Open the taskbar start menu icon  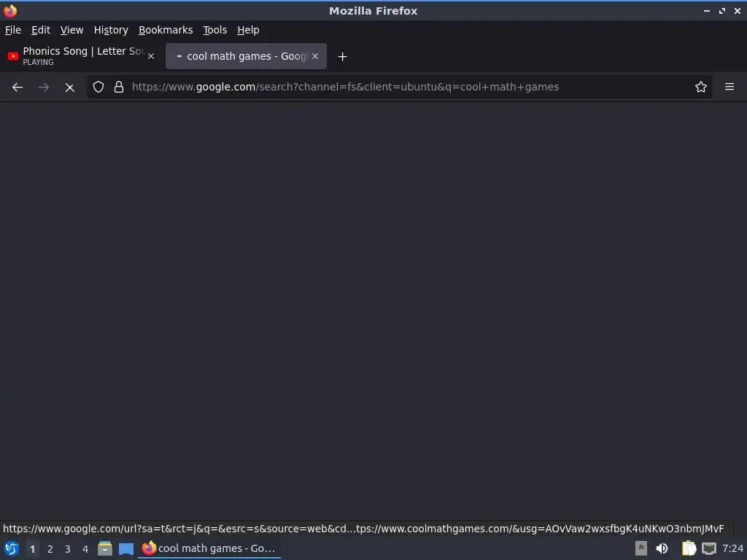click(x=12, y=548)
